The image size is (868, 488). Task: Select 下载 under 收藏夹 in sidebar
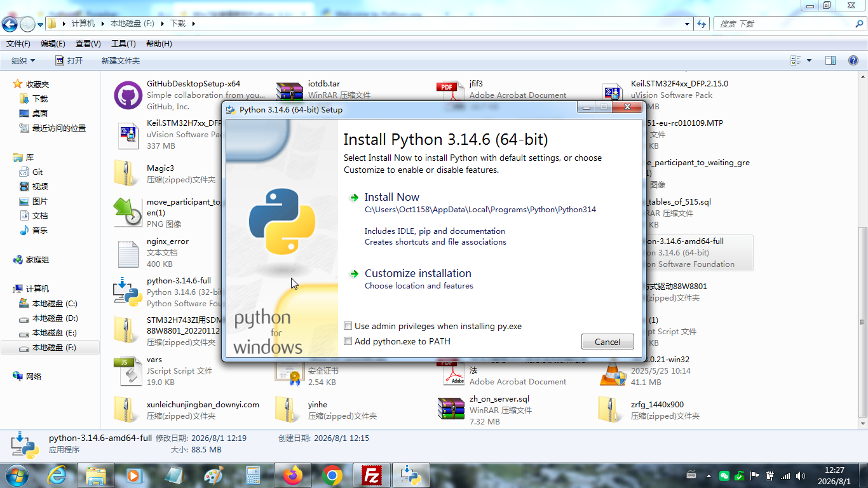(x=34, y=99)
